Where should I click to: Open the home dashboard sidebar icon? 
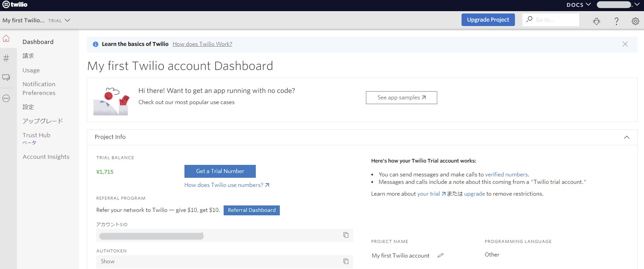click(x=6, y=39)
